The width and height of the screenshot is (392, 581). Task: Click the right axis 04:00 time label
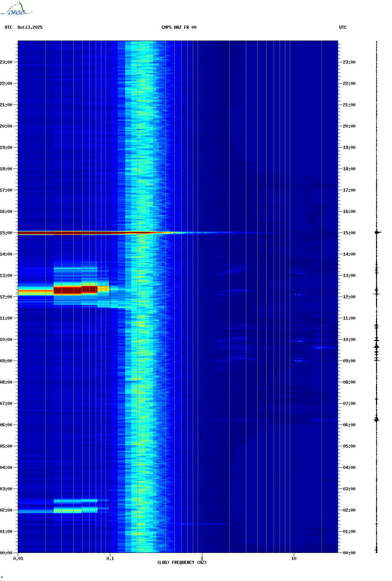(x=349, y=468)
